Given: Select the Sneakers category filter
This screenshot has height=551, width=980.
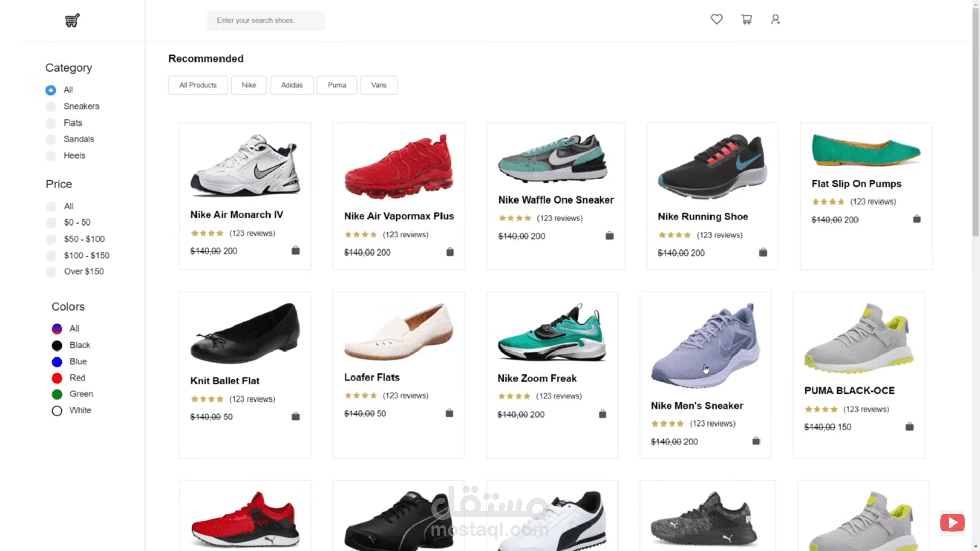Looking at the screenshot, I should coord(51,107).
